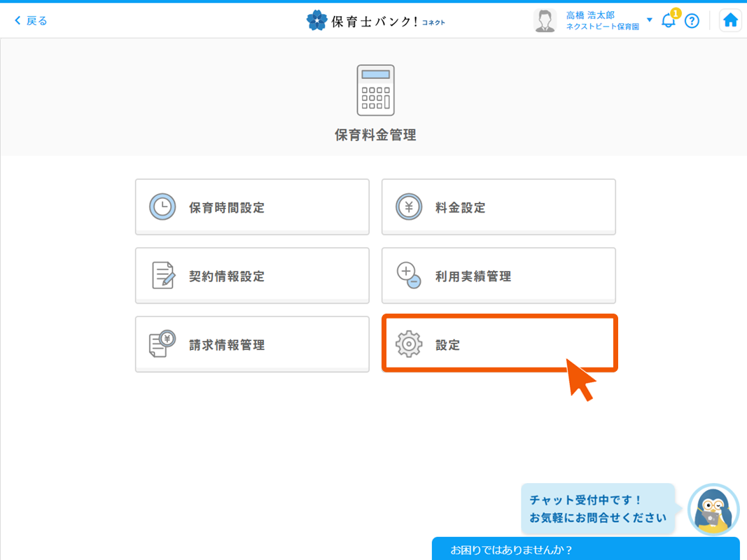Expand the user account dropdown arrow
This screenshot has width=747, height=560.
tap(648, 21)
